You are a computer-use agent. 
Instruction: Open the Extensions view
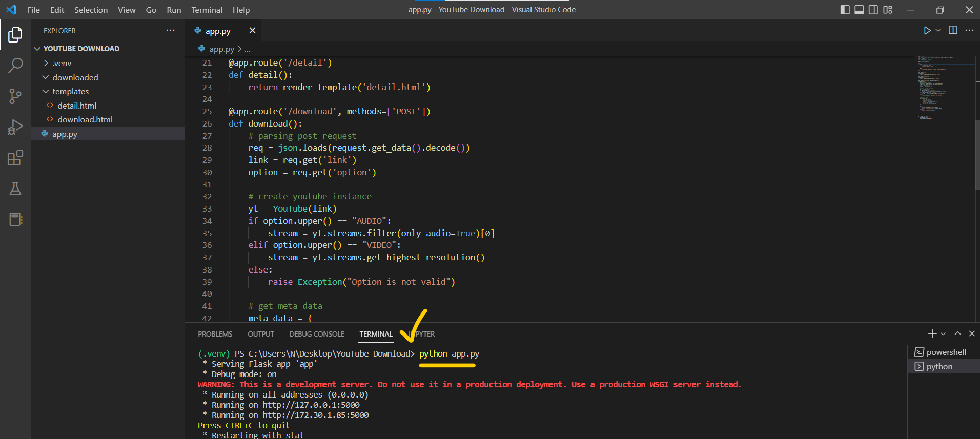click(15, 158)
